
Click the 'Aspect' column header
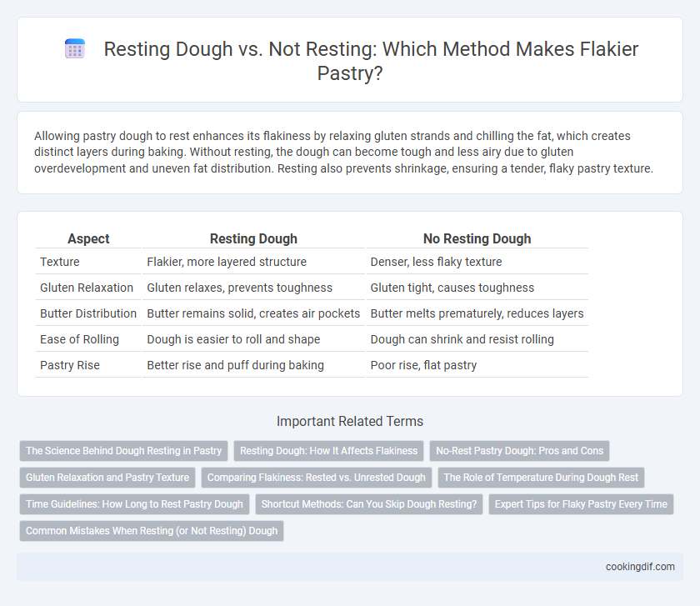(x=88, y=239)
